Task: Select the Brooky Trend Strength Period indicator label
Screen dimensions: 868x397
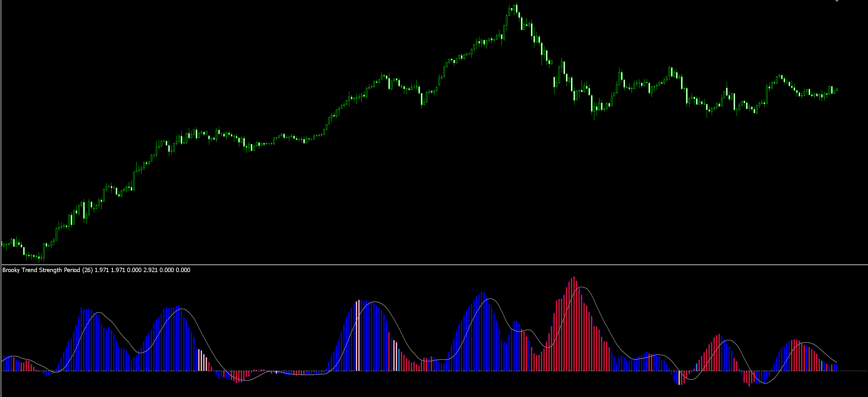Action: coord(40,270)
